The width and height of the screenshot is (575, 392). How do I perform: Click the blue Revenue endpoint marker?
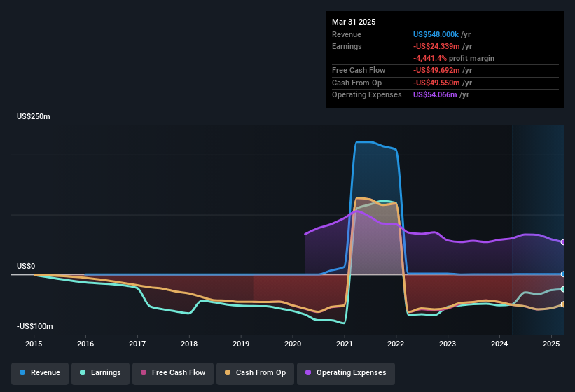click(x=562, y=274)
